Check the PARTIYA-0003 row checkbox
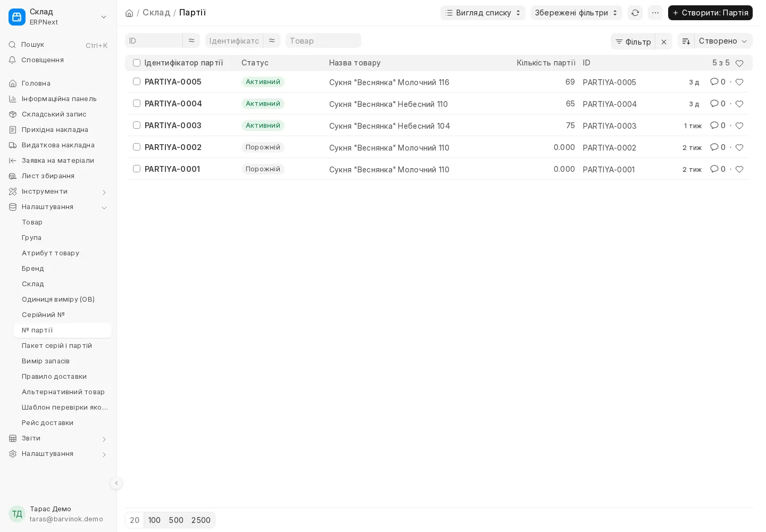This screenshot has height=532, width=766. coord(137,125)
